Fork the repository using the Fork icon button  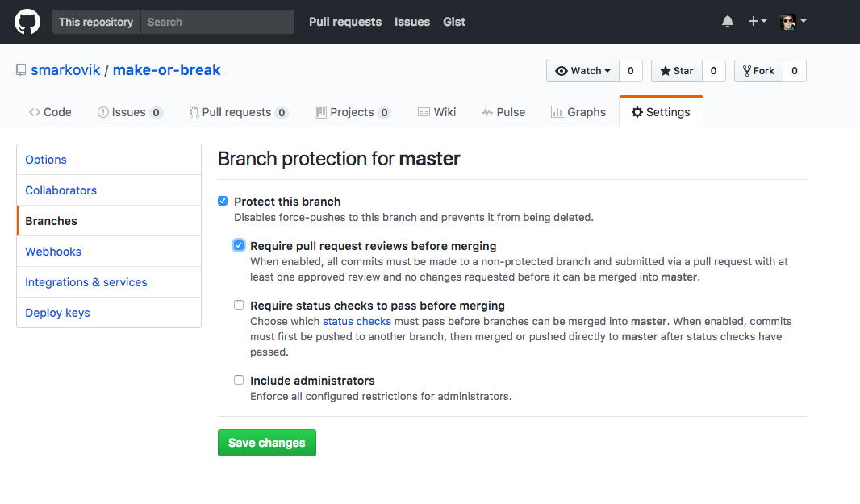(x=758, y=71)
